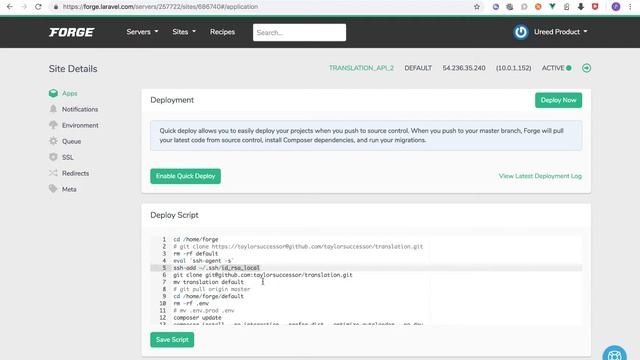Click the orange circular extension icon
Viewport: 640px width, 360px height.
point(538,7)
